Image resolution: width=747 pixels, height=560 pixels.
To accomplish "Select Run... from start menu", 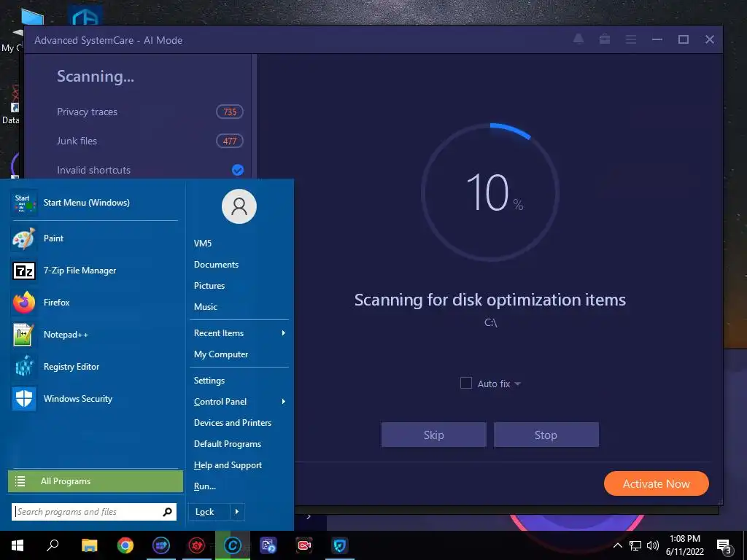I will 205,486.
